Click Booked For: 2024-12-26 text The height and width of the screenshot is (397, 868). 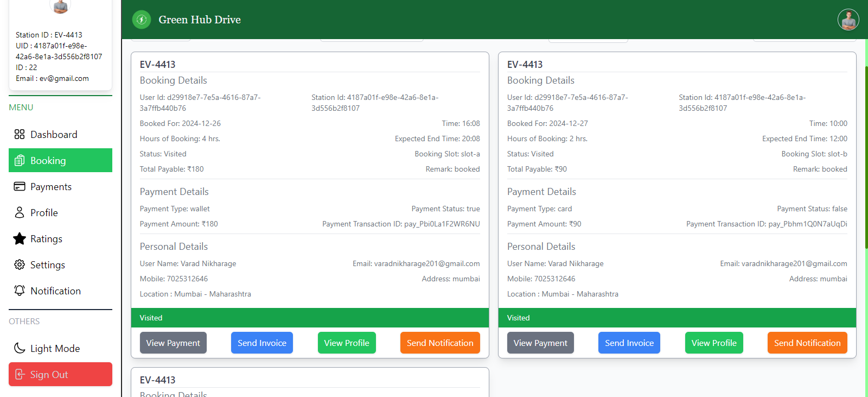[180, 123]
